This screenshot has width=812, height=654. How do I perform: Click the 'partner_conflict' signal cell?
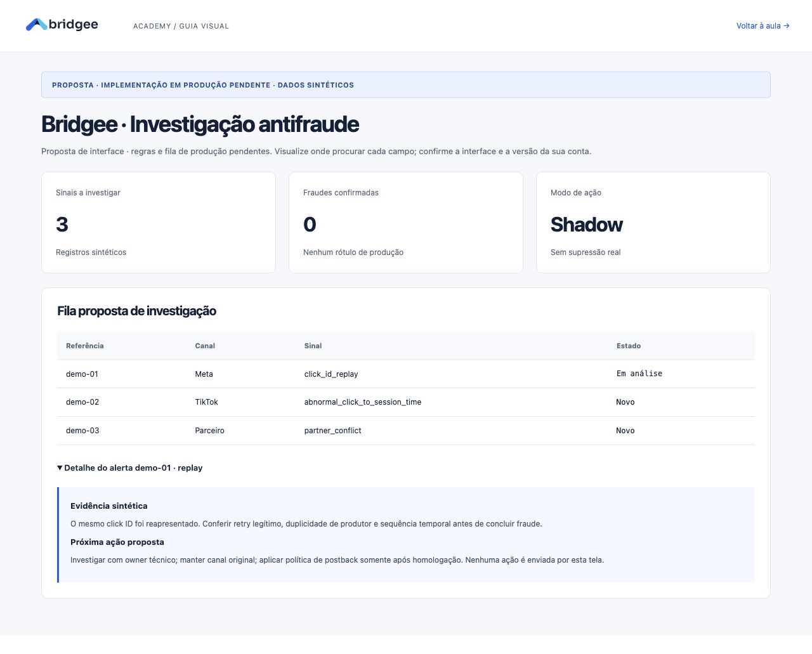[332, 431]
